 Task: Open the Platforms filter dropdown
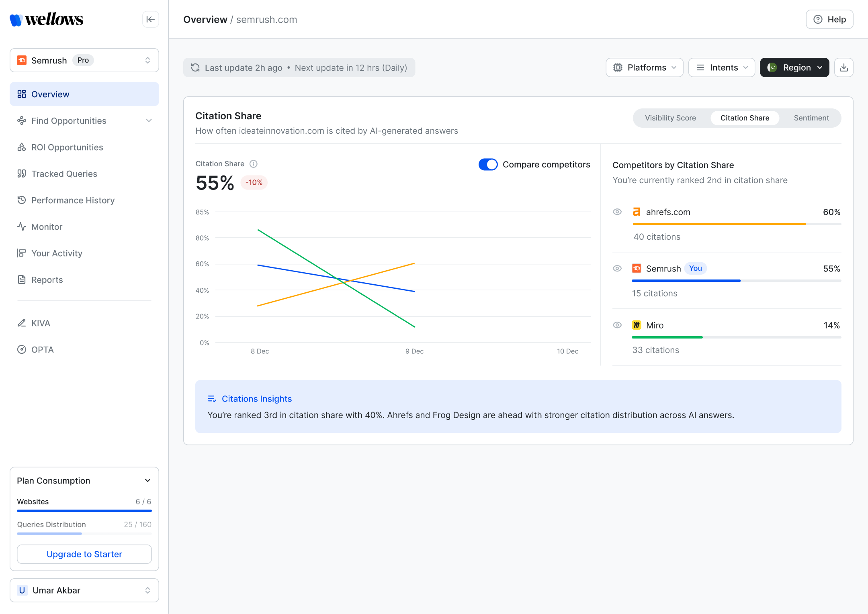coord(645,67)
